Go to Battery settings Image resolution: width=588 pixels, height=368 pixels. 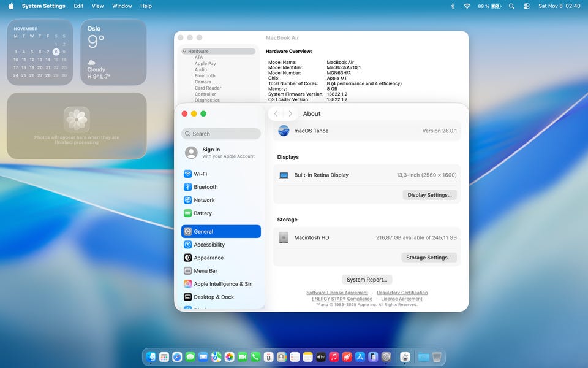(x=203, y=213)
